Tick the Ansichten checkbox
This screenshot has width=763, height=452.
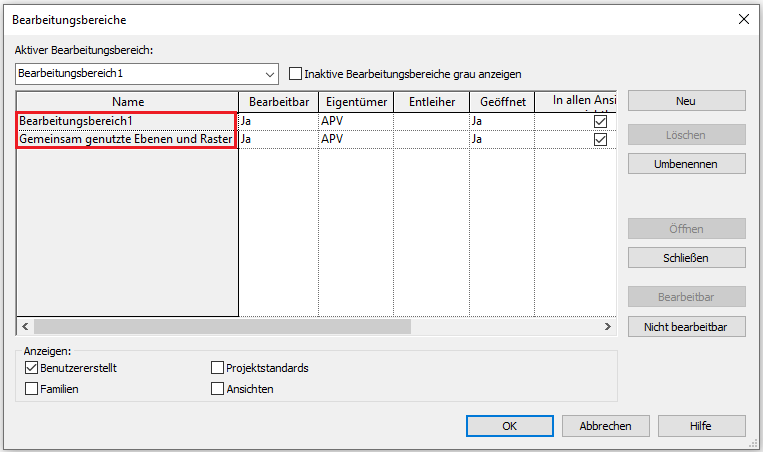click(218, 389)
